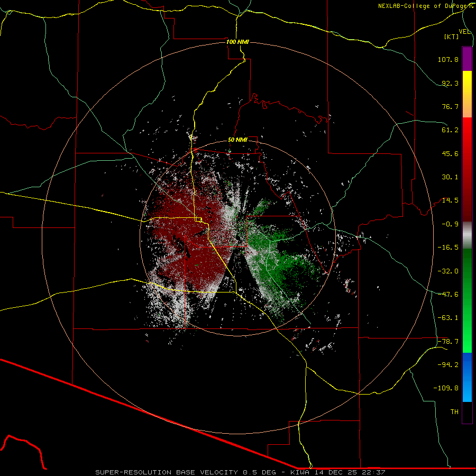476x476 pixels.
Task: Click the 76.7 legend value
Action: click(450, 106)
